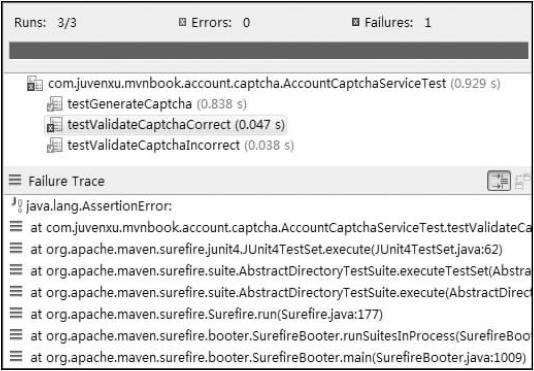Screen dimensions: 534x371
Task: Click the Failure Trace header icon
Action: [x=15, y=180]
